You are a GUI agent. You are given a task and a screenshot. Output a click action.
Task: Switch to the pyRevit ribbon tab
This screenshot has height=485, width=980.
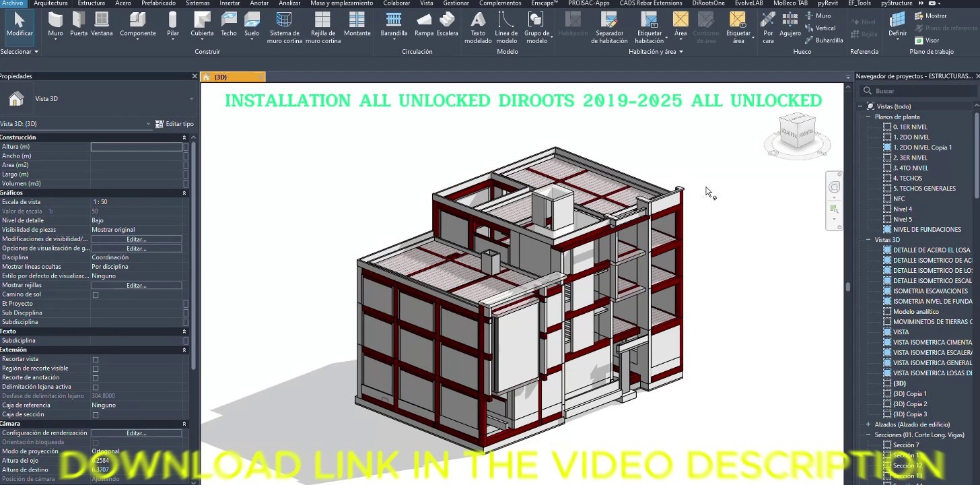[x=828, y=3]
